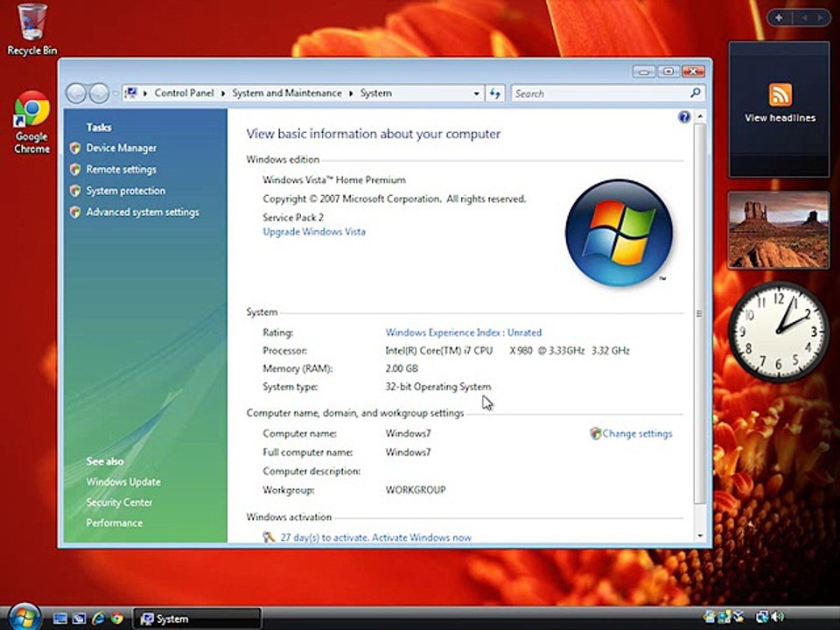Image resolution: width=840 pixels, height=630 pixels.
Task: Click the network icon in system tray
Action: click(762, 617)
